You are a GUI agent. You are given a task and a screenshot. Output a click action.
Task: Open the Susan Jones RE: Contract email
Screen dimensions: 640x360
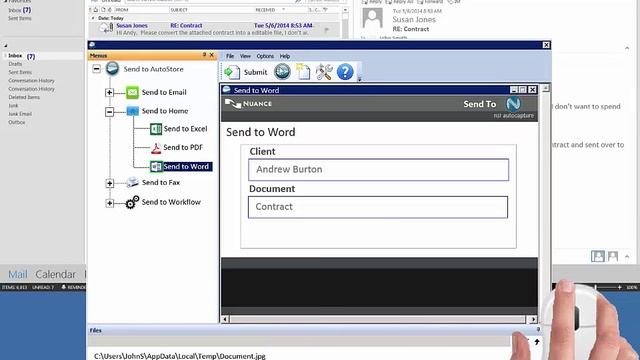coord(214,29)
